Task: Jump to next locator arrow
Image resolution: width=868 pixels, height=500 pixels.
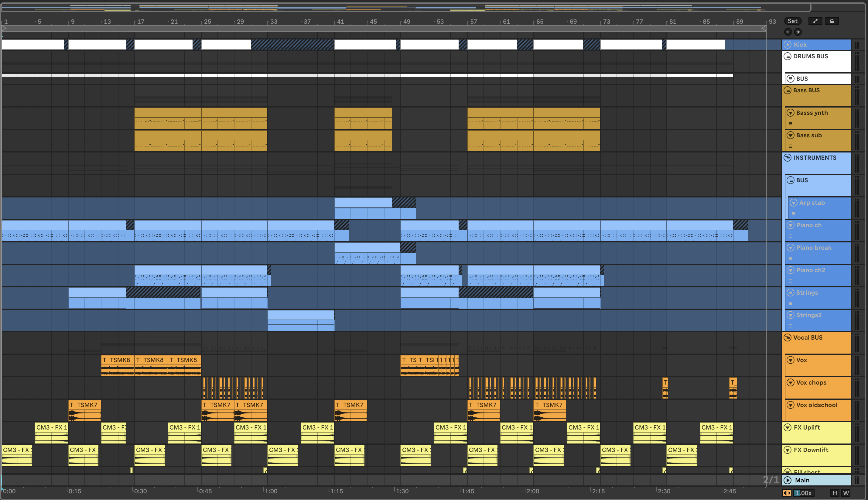Action: [798, 32]
